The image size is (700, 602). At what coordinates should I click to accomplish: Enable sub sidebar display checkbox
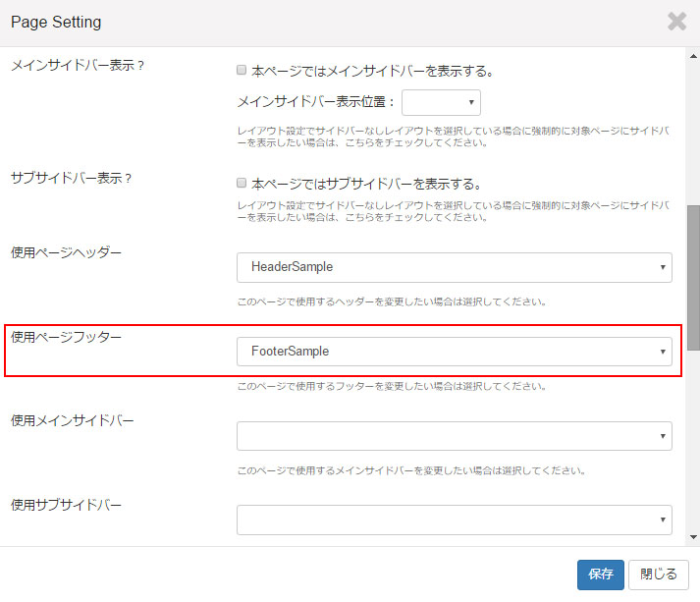click(242, 183)
